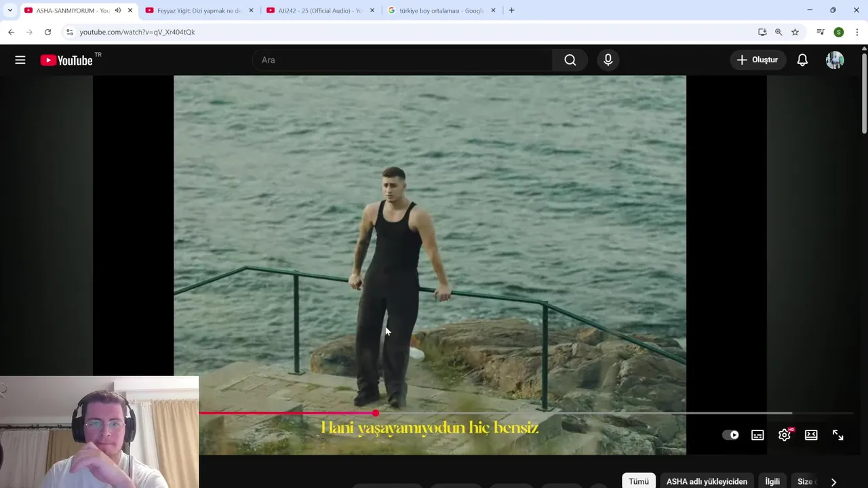Go forward in browser history
The image size is (868, 488).
29,32
